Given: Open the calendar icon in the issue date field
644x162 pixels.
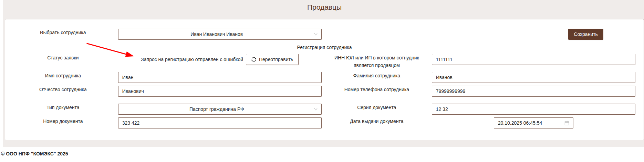Looking at the screenshot, I should tap(567, 123).
